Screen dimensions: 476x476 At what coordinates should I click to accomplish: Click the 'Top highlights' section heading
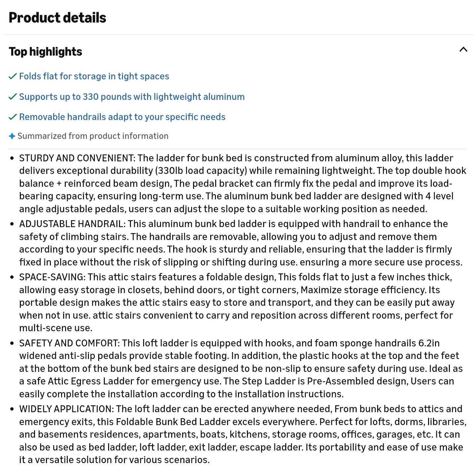pos(46,52)
